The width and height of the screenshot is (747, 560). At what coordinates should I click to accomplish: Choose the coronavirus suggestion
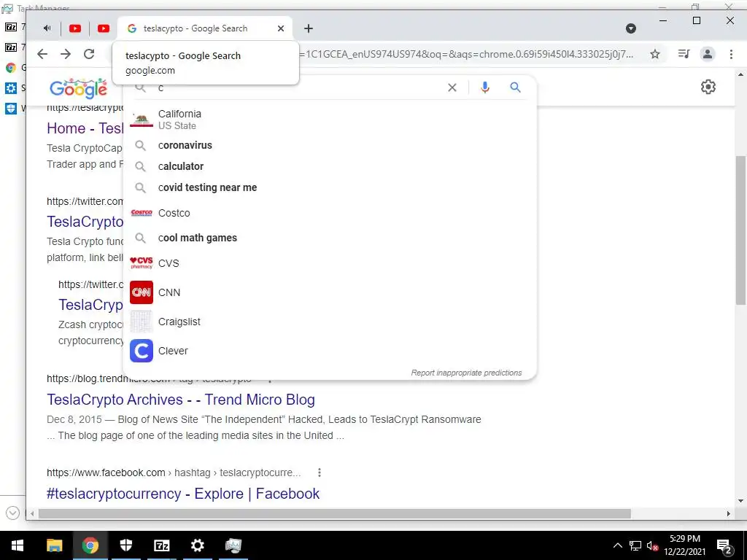tap(330, 145)
